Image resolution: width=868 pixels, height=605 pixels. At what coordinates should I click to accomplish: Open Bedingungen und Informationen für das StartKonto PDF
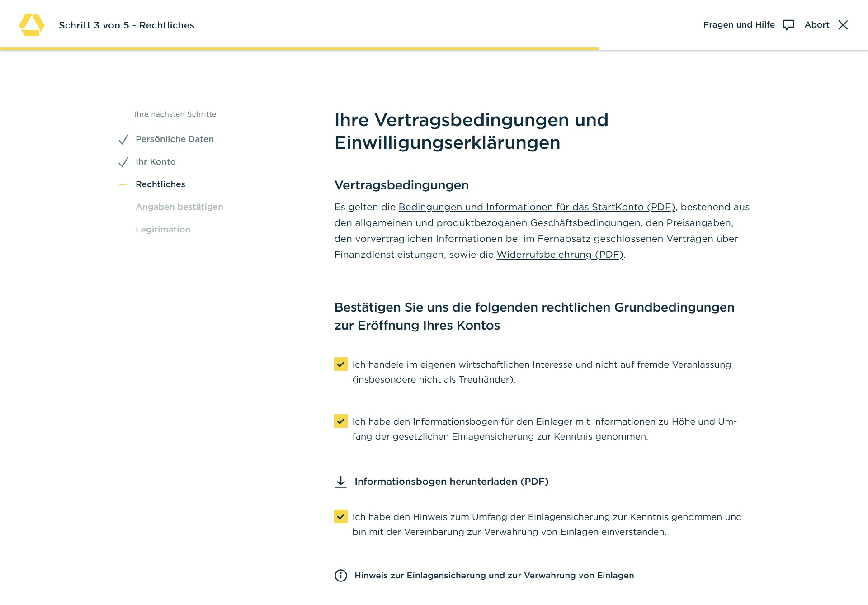537,207
